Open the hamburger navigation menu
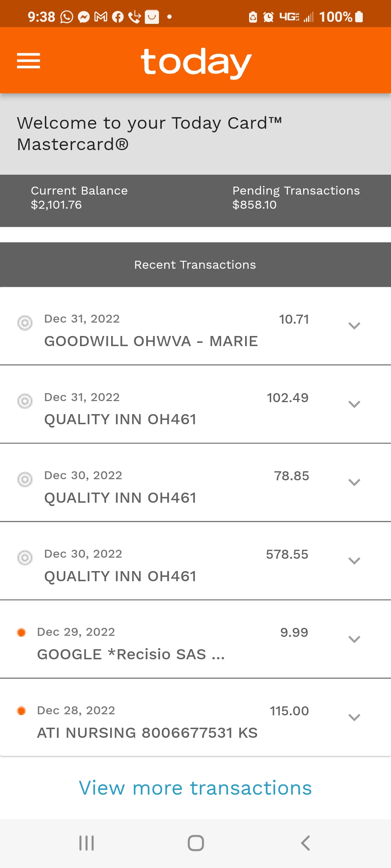Image resolution: width=391 pixels, height=868 pixels. coord(29,60)
